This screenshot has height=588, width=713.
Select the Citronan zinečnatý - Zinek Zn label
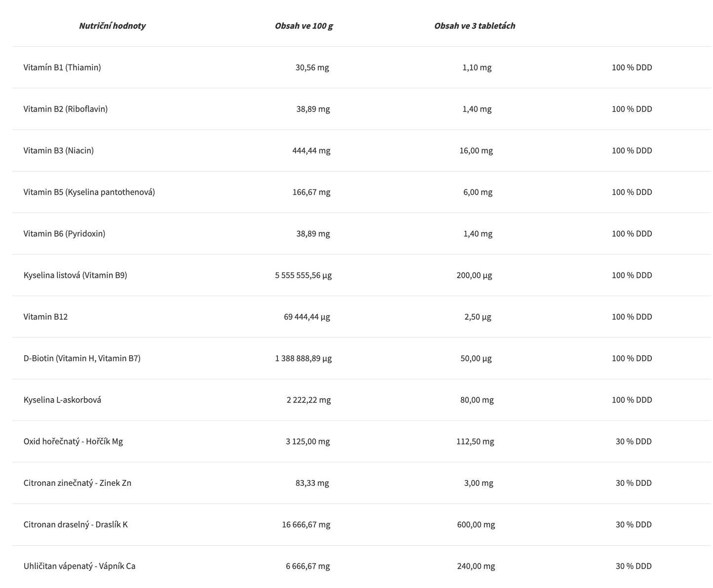point(77,483)
